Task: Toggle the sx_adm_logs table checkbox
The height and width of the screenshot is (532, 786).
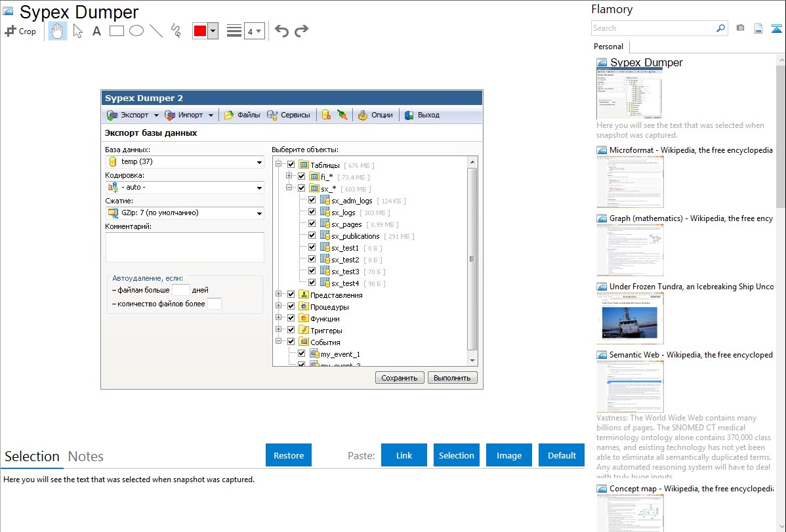Action: click(x=312, y=201)
